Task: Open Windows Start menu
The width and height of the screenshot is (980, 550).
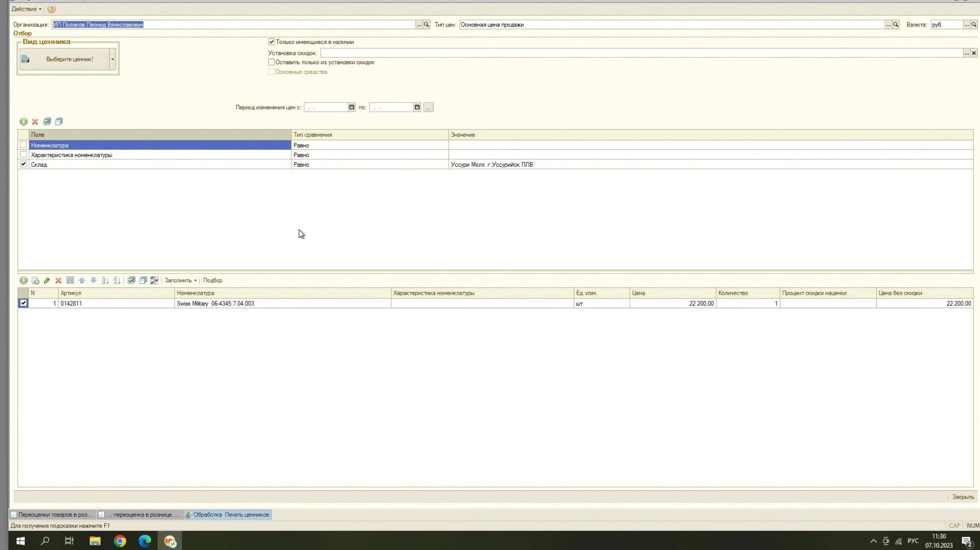Action: (x=20, y=541)
